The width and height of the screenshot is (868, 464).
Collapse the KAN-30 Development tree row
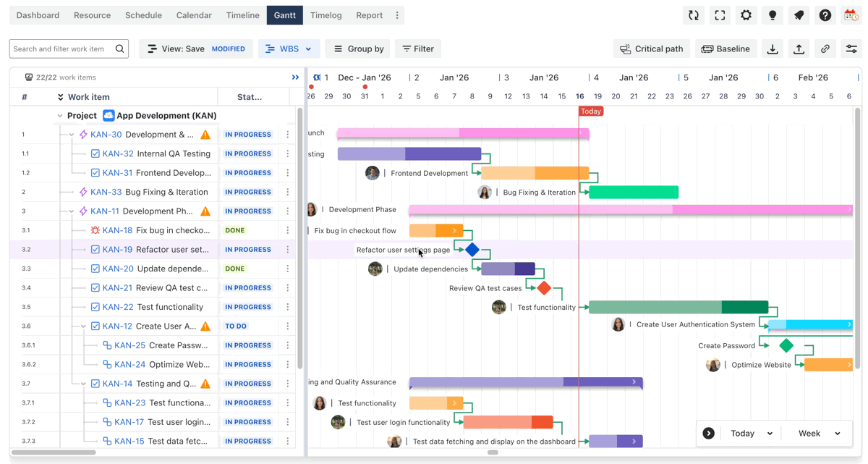coord(71,135)
